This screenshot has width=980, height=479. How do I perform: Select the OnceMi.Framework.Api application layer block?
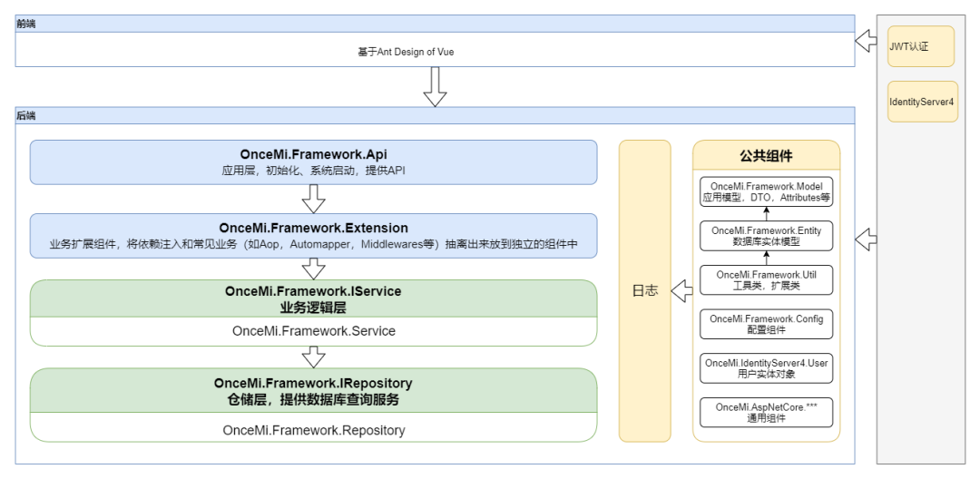313,161
